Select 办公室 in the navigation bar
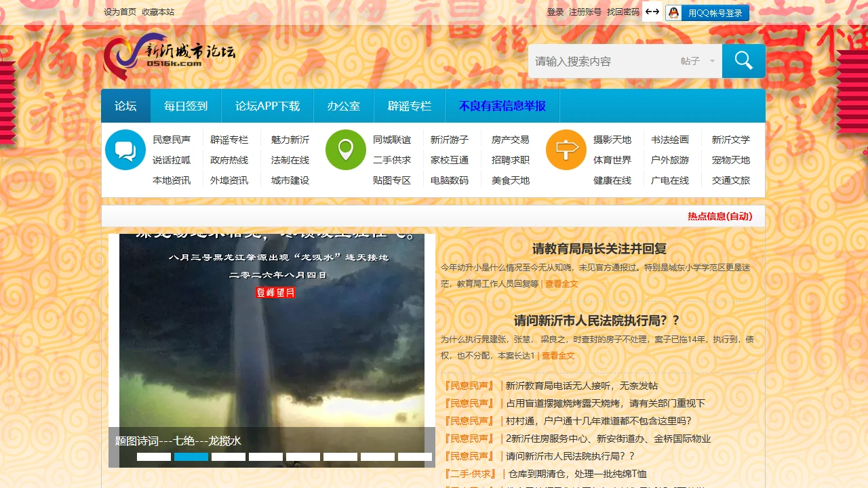This screenshot has width=868, height=488. point(344,106)
